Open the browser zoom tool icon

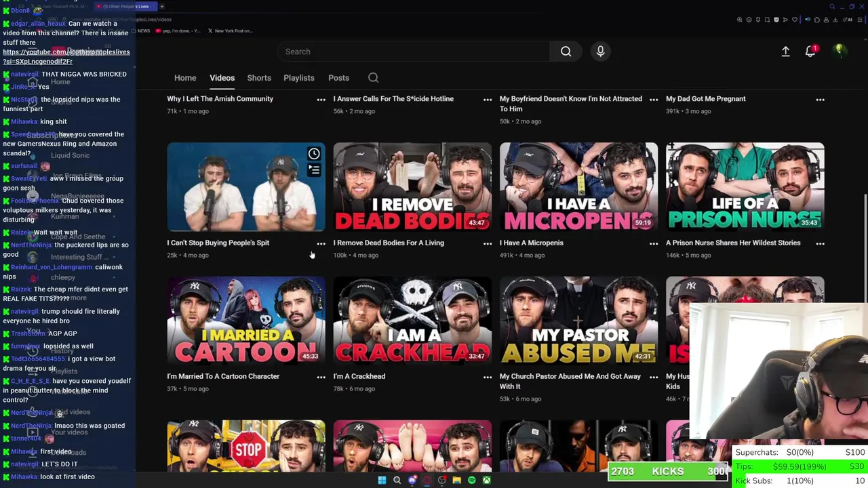740,20
